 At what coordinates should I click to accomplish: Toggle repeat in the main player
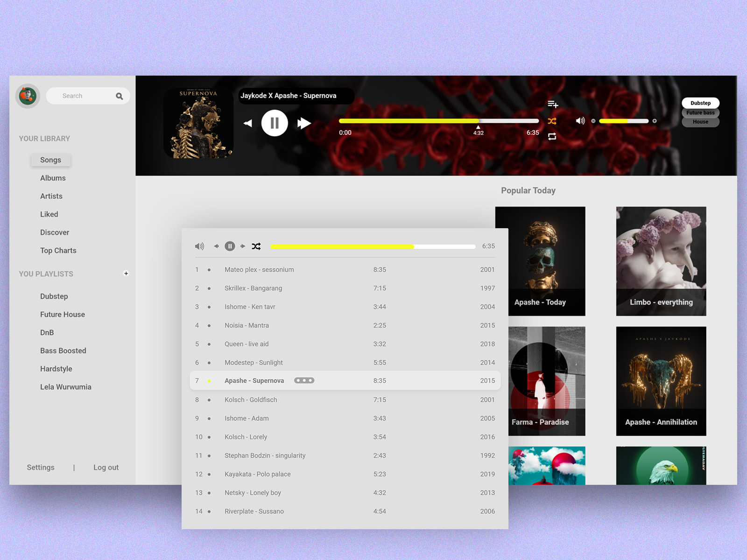552,136
